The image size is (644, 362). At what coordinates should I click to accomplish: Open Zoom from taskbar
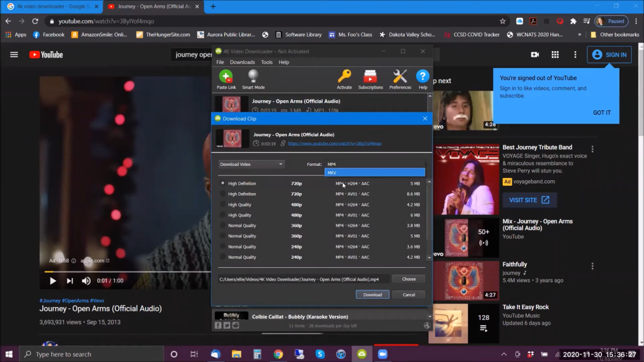(382, 354)
